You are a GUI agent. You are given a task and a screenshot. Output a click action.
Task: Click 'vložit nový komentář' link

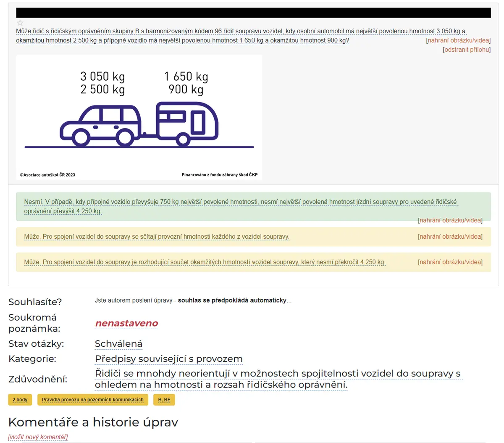tap(38, 437)
